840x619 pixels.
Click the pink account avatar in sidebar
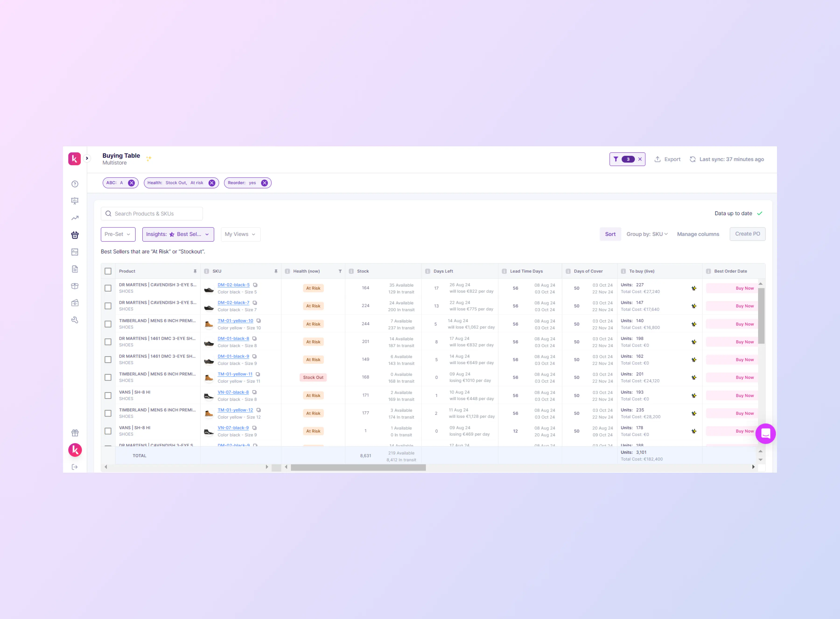coord(75,450)
